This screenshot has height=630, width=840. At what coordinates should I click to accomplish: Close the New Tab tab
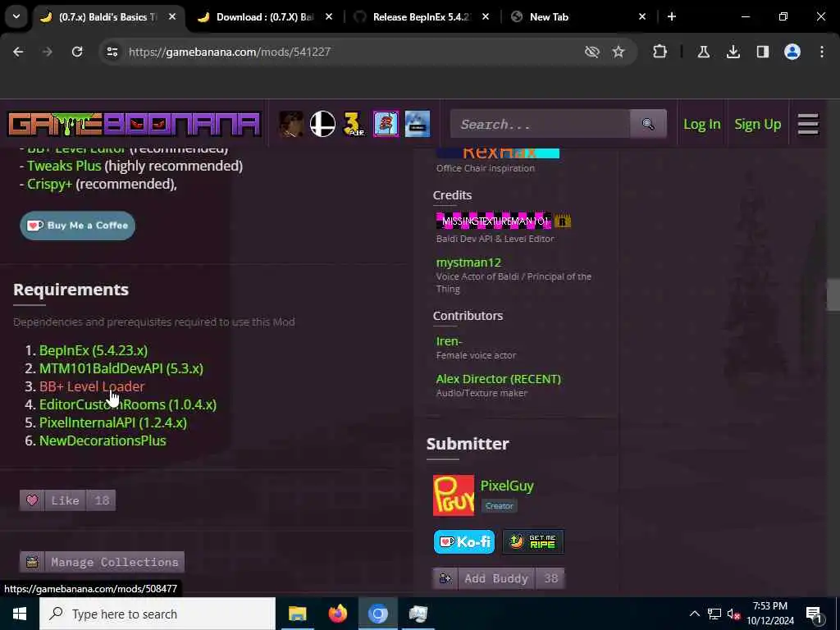tap(642, 17)
